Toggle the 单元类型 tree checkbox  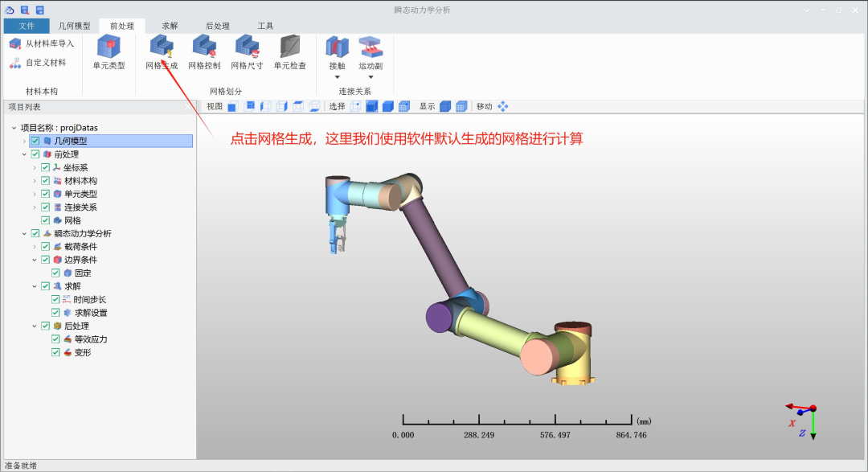[x=45, y=194]
